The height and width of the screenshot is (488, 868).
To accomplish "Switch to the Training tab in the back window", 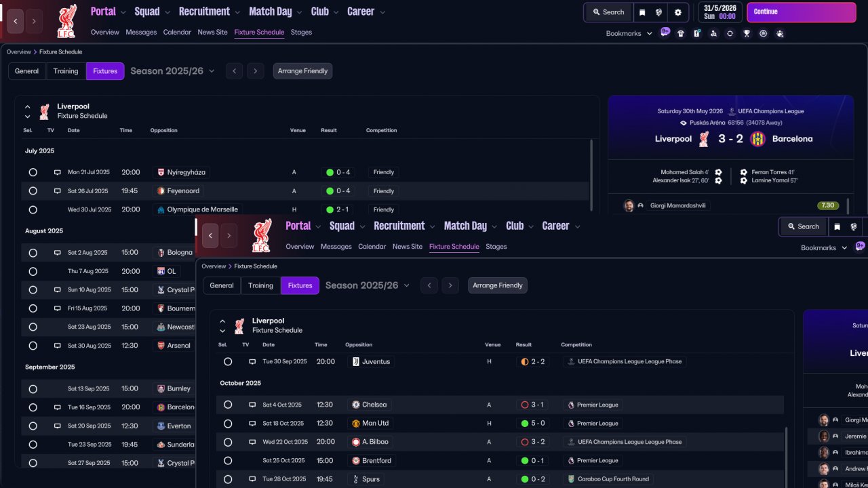I will click(x=66, y=71).
